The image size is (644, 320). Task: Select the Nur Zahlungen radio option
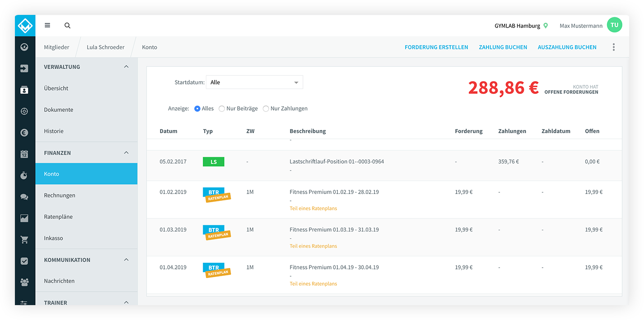point(266,109)
